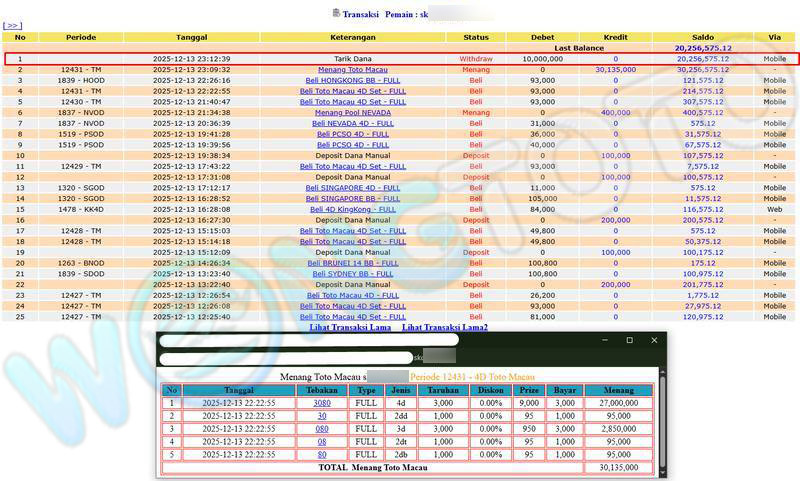Click the Lihat Transaksi Lama link
The image size is (800, 481).
click(350, 327)
